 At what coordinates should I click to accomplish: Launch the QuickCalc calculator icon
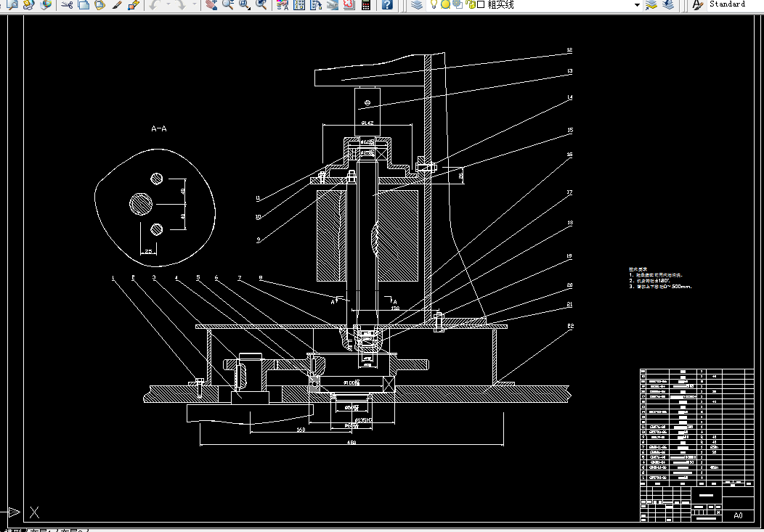(x=366, y=5)
